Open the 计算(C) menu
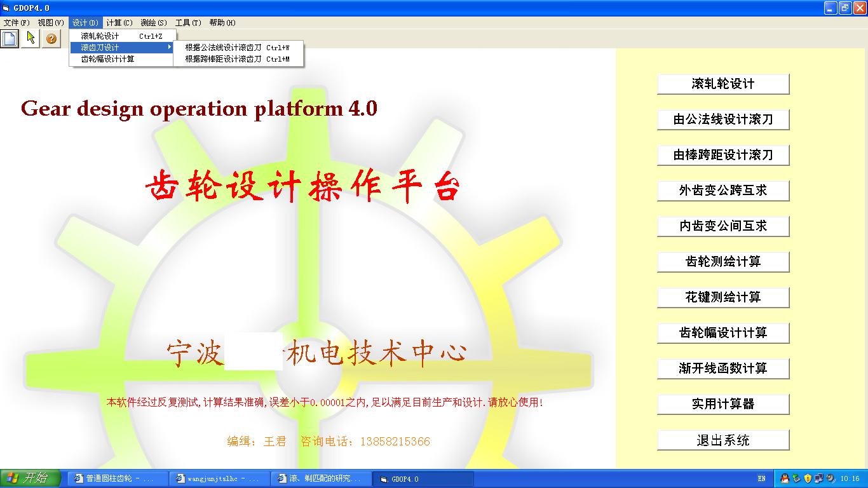868x488 pixels. pos(119,23)
